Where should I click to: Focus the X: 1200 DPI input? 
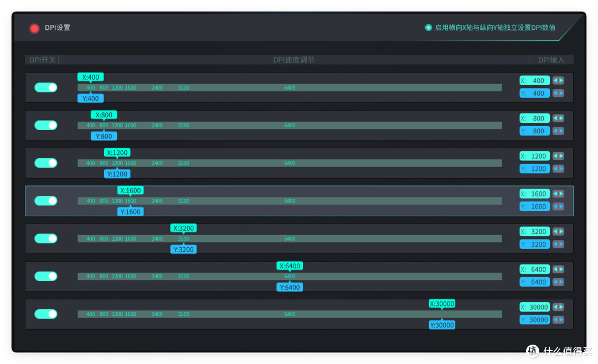pyautogui.click(x=535, y=156)
